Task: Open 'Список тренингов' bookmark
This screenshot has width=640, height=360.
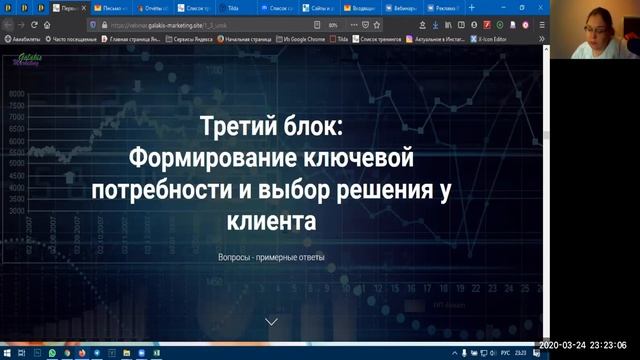Action: pos(377,39)
